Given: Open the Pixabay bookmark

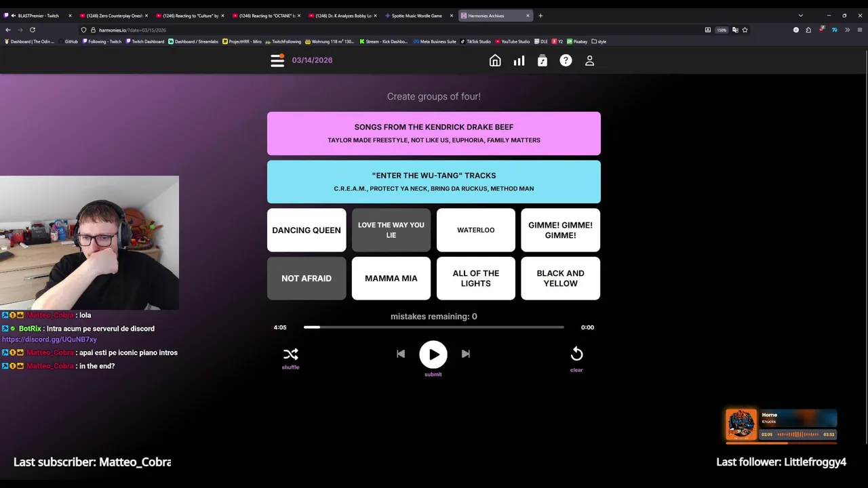Looking at the screenshot, I should coord(577,41).
